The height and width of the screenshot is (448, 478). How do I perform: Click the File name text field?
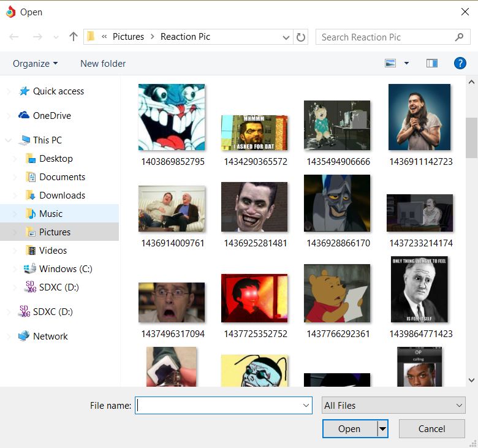tap(219, 405)
